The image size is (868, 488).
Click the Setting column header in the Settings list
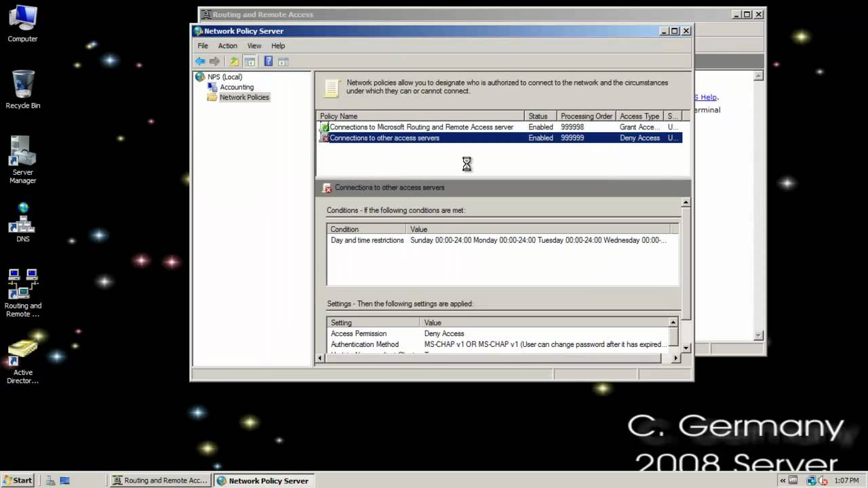click(x=373, y=323)
